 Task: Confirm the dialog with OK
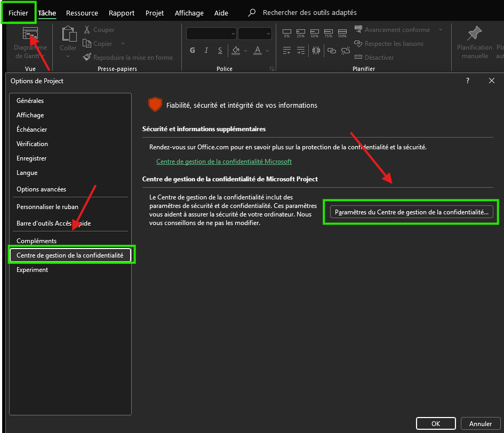(x=436, y=424)
